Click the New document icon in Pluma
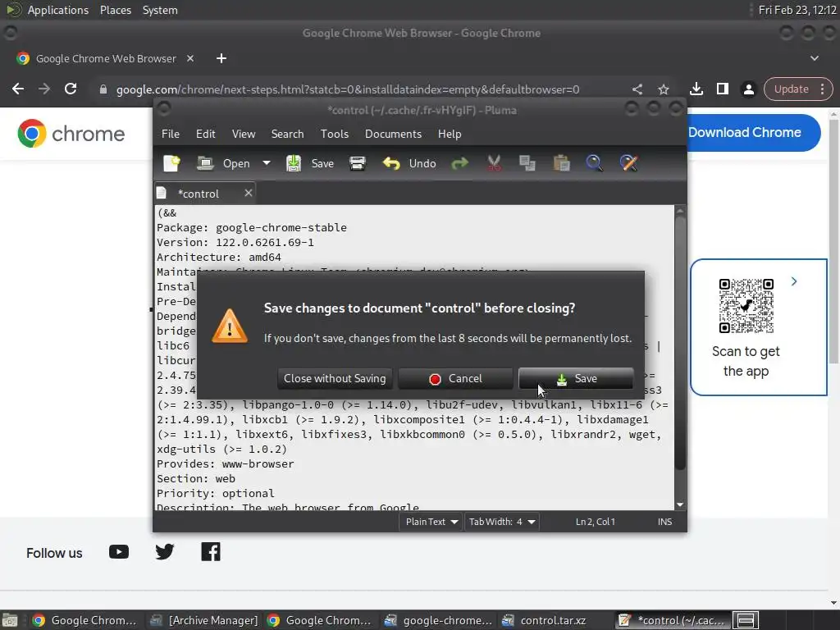The width and height of the screenshot is (840, 630). coord(171,163)
